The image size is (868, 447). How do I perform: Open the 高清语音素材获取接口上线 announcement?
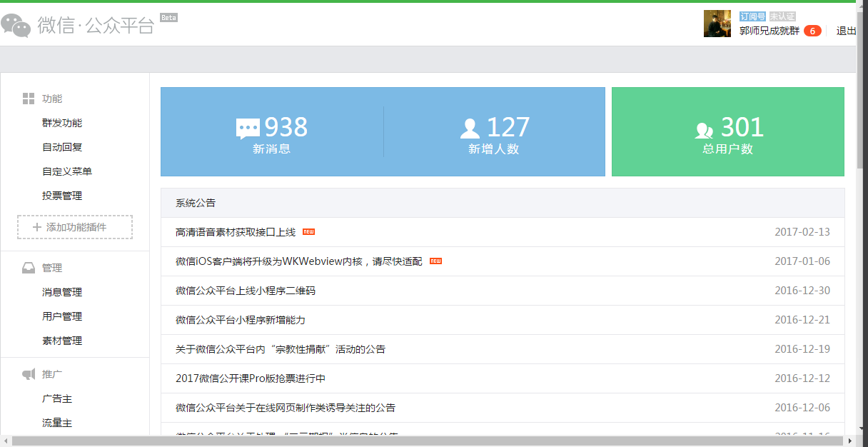(236, 232)
